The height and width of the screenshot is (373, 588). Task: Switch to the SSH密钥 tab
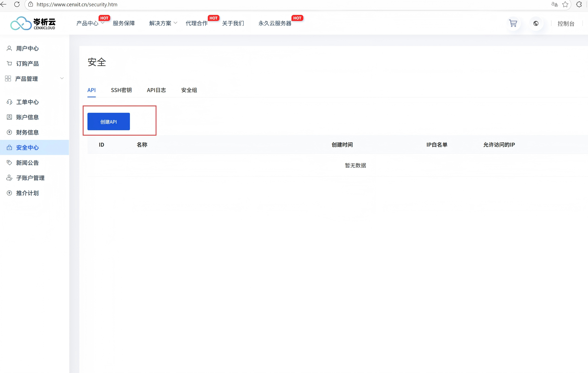coord(121,90)
